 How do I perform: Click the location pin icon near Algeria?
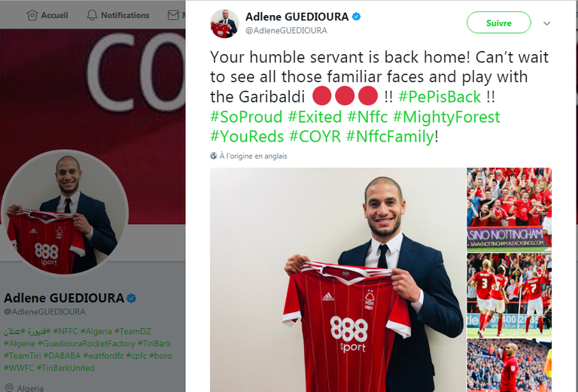click(9, 388)
